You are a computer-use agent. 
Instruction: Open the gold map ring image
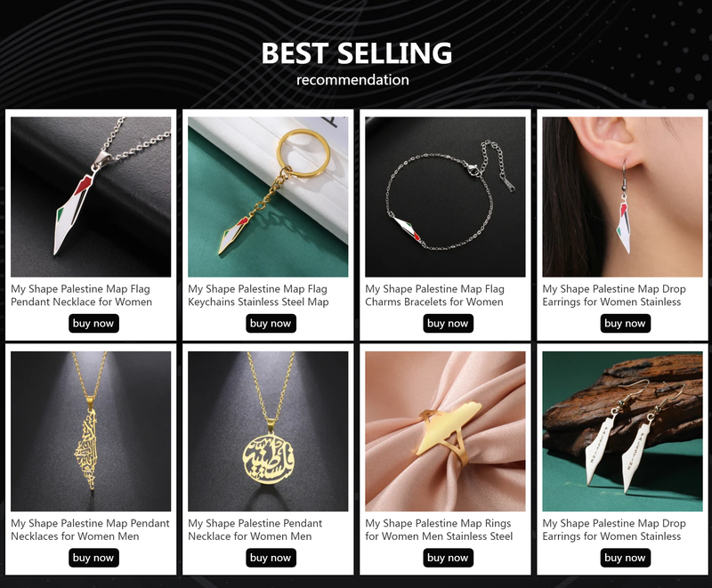tap(445, 431)
